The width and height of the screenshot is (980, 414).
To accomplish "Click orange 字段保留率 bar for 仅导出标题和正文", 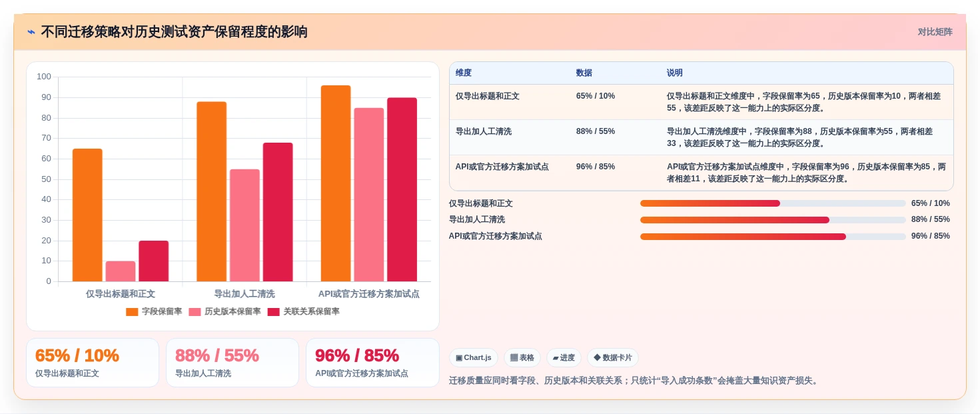I will tap(87, 215).
